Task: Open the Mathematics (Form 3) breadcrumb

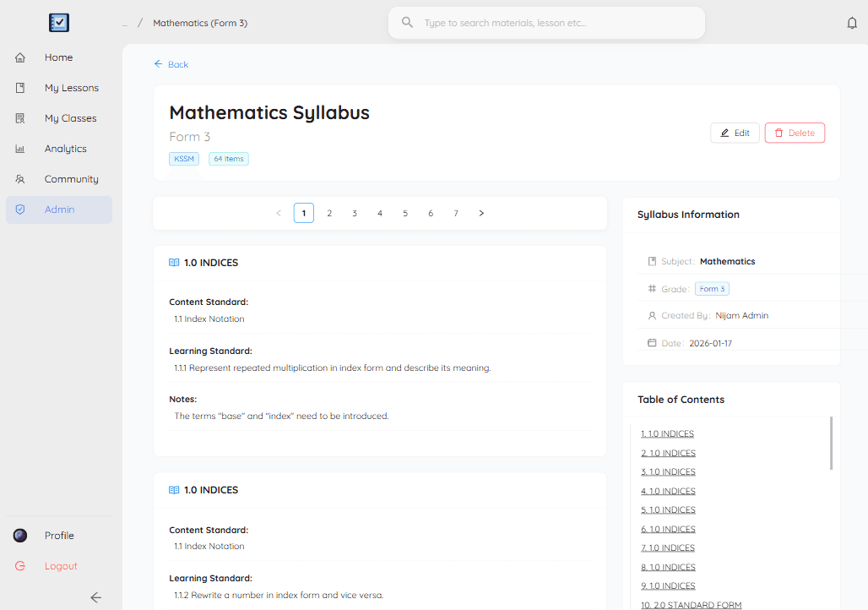Action: 200,23
